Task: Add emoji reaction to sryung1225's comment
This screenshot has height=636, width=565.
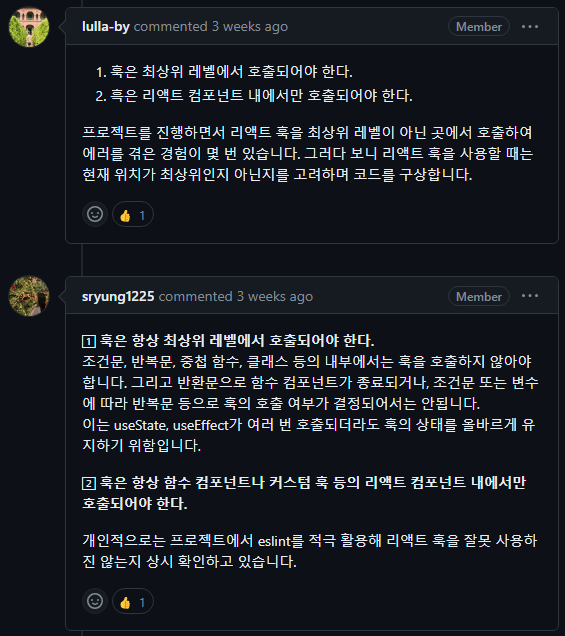Action: coord(95,601)
